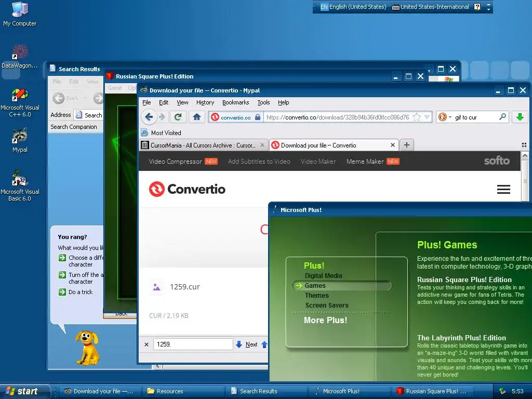Open The Labyrinth Plus! Edition game heading
The height and width of the screenshot is (399, 532).
(x=461, y=338)
